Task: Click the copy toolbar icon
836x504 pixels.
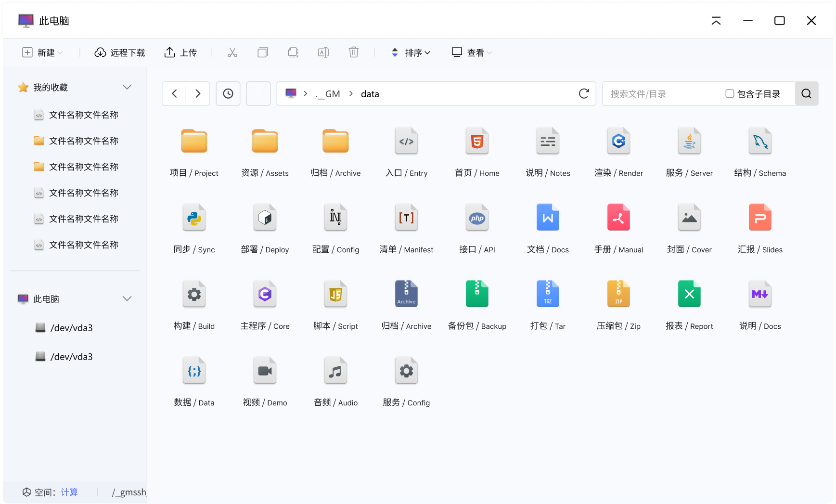Action: tap(263, 52)
